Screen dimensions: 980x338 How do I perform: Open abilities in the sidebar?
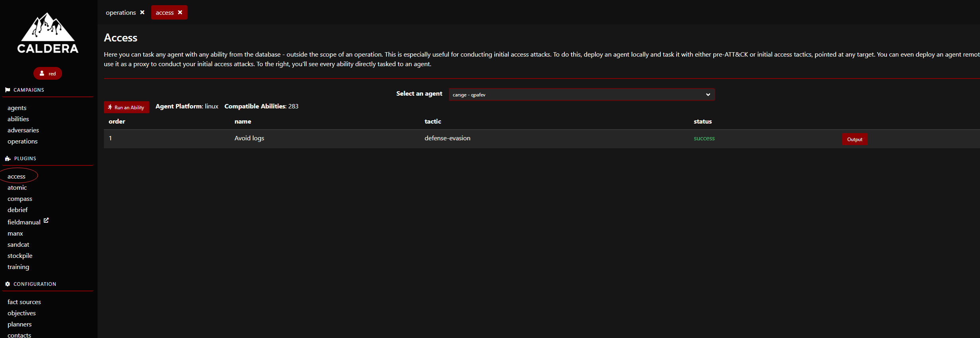pyautogui.click(x=18, y=119)
